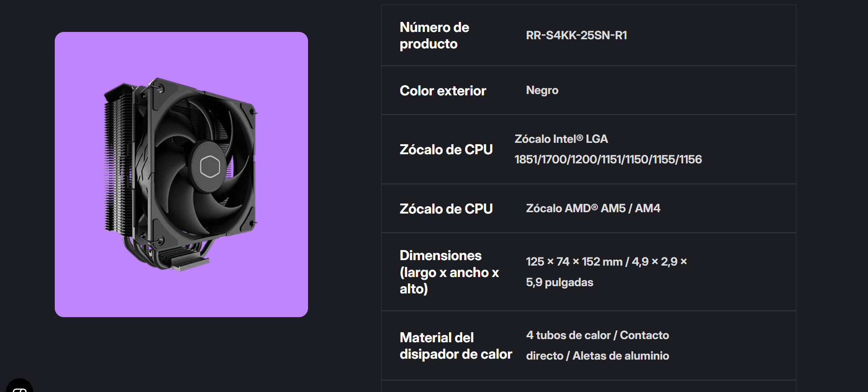Click the Material del disipador de calor label
Viewport: 868px width, 392px height.
pyautogui.click(x=455, y=346)
